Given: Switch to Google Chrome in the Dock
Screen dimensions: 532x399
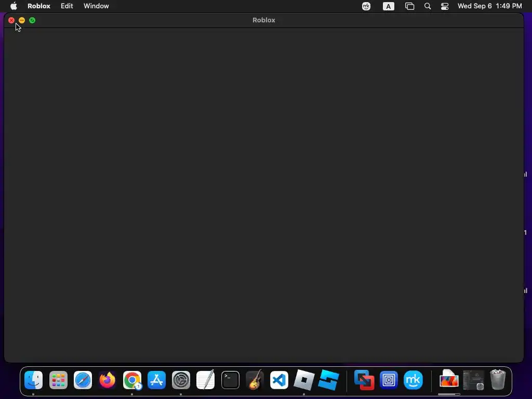Looking at the screenshot, I should click(132, 380).
